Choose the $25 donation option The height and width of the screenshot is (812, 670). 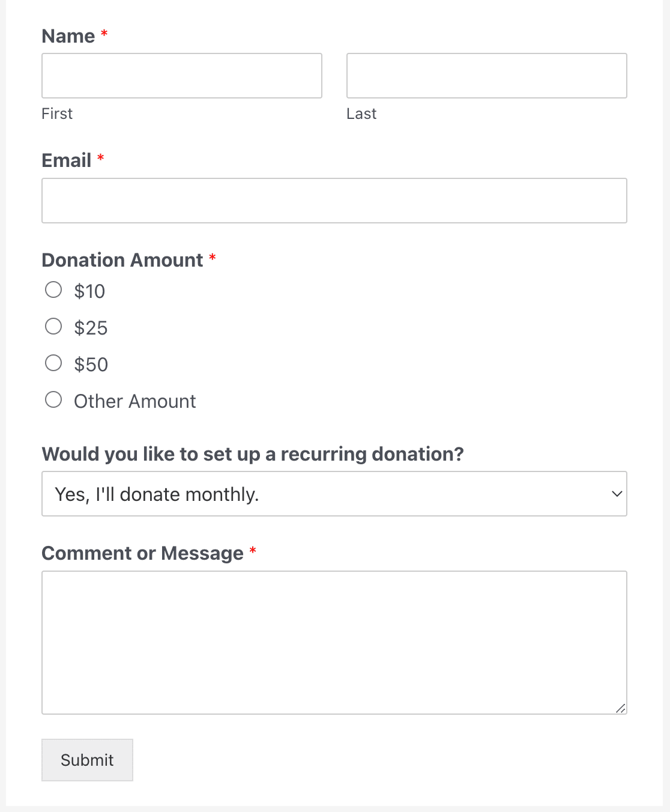(53, 326)
